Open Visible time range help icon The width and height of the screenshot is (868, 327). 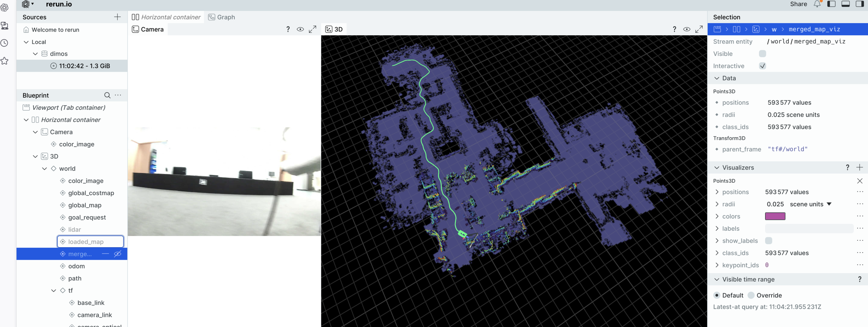(x=859, y=279)
